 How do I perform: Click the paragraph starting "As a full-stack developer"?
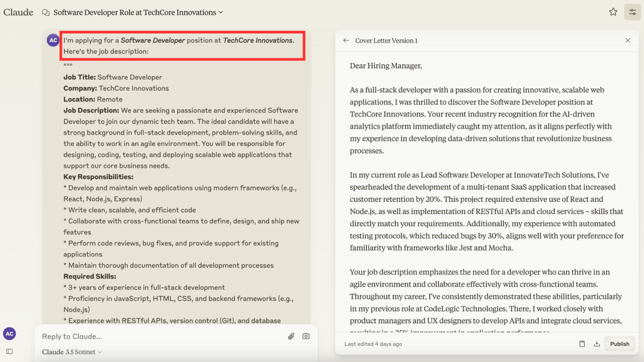(481, 120)
